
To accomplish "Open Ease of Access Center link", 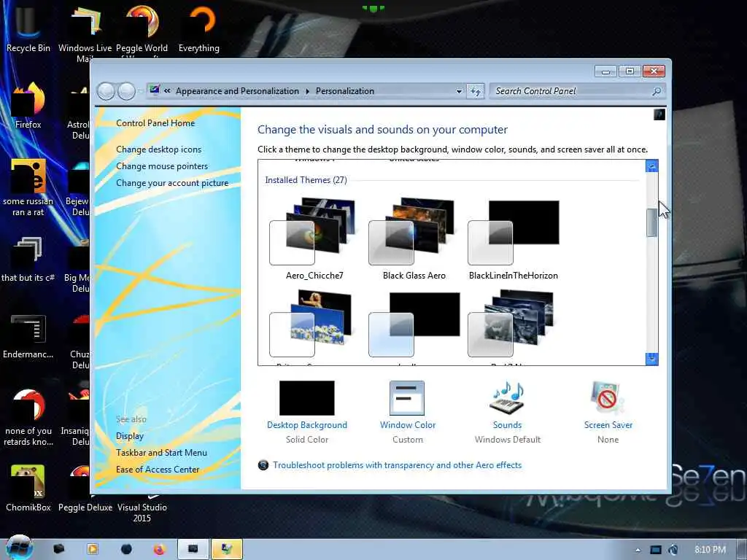I will click(x=158, y=469).
